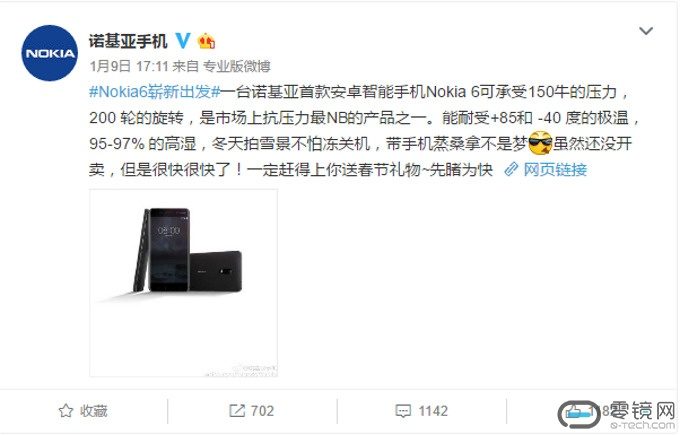Click the Nokia profile avatar
The width and height of the screenshot is (680, 435).
(50, 53)
